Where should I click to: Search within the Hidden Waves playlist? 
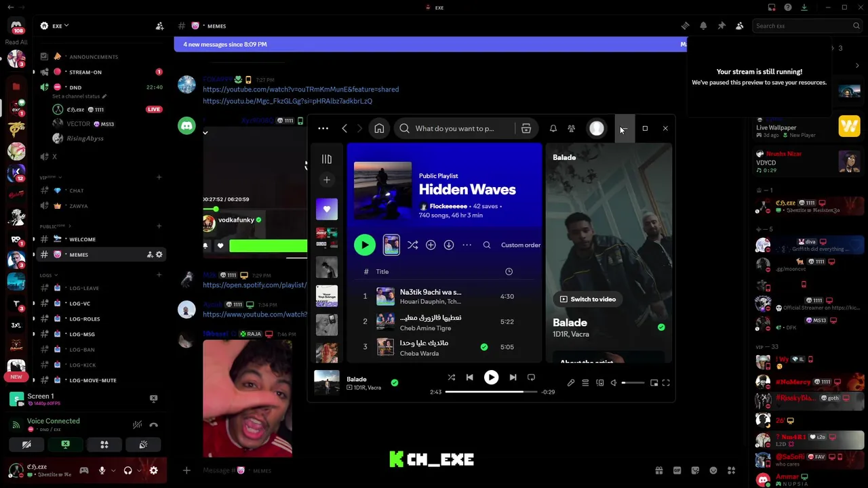487,245
